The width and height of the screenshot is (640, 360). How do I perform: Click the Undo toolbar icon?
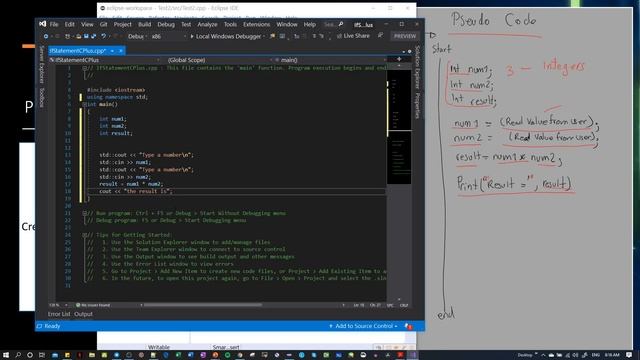[103, 36]
